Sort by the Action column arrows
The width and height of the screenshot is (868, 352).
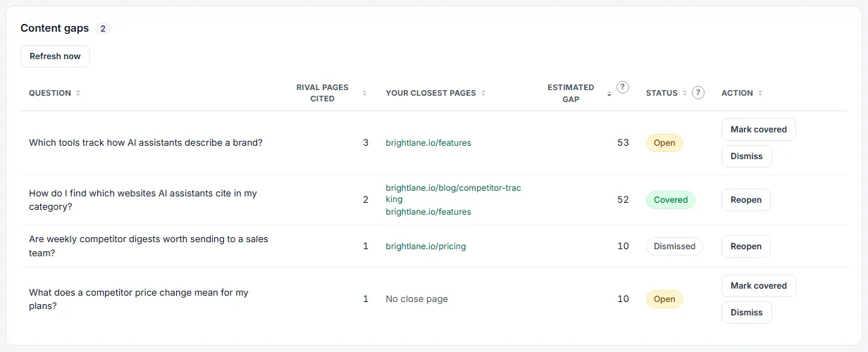tap(760, 93)
